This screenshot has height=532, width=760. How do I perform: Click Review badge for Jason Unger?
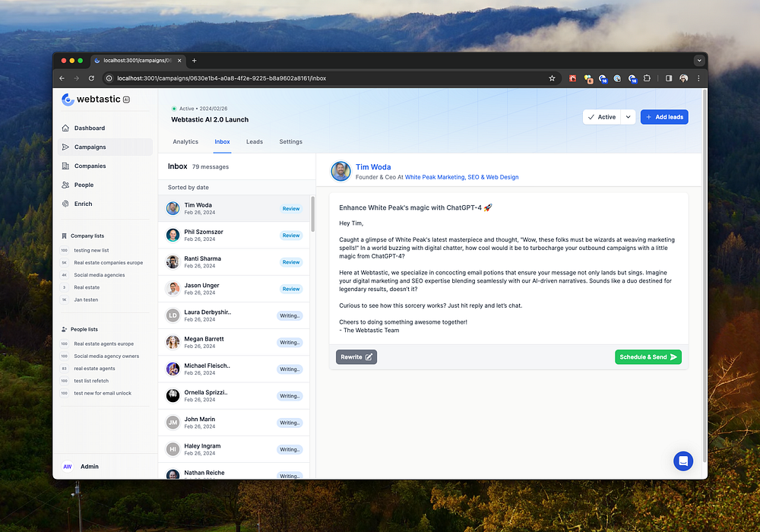pos(291,289)
